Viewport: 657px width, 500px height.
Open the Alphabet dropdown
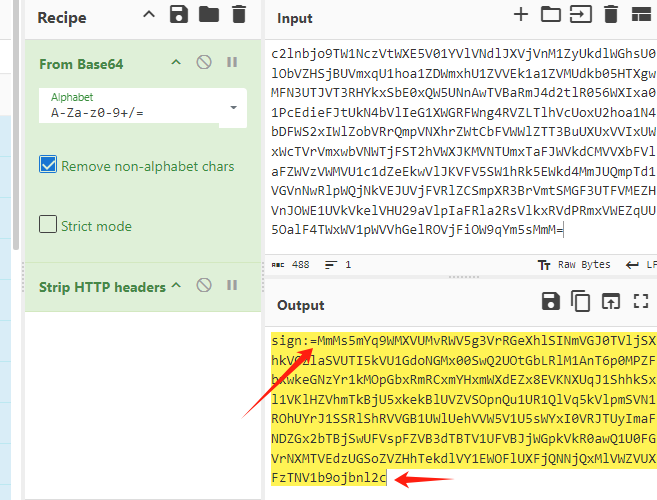(x=234, y=106)
